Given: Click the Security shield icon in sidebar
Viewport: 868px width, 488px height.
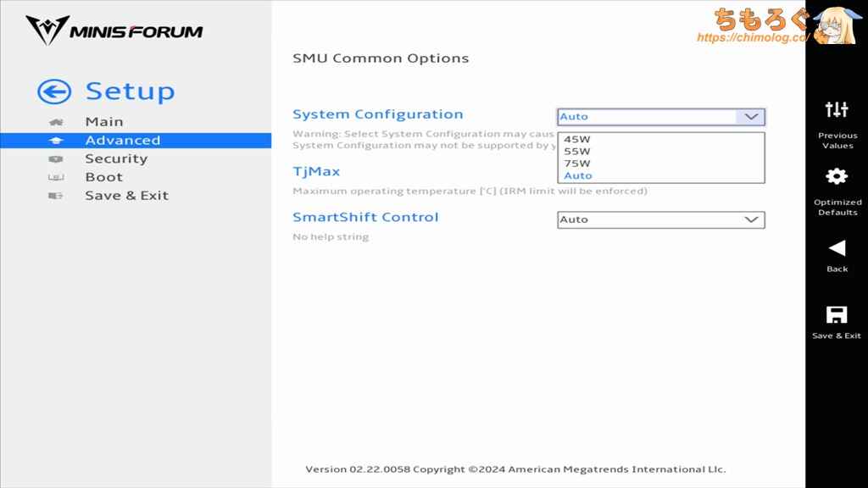Looking at the screenshot, I should pos(56,159).
